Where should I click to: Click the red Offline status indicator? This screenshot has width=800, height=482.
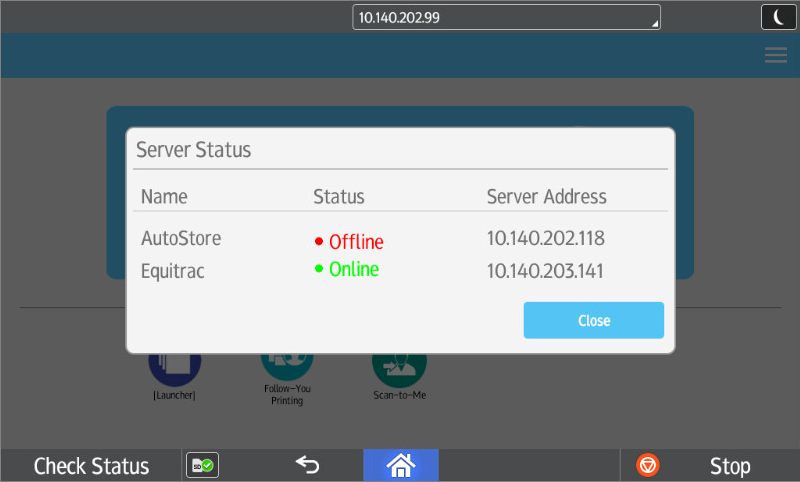349,242
